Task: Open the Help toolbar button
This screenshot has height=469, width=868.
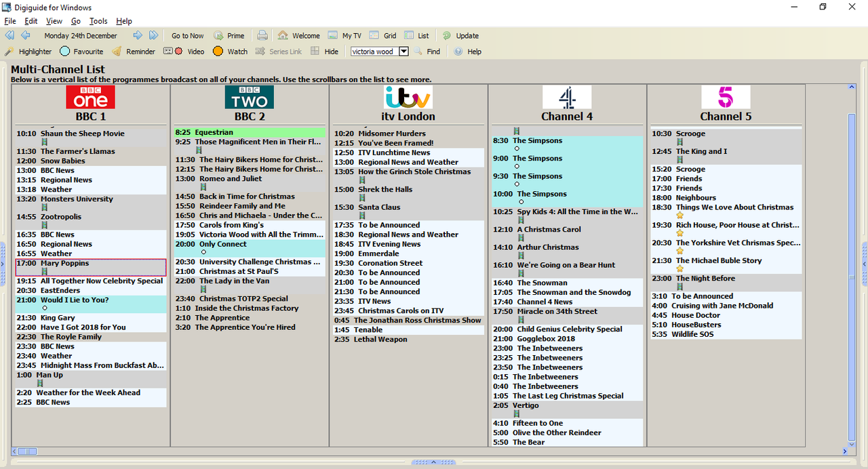Action: coord(467,52)
